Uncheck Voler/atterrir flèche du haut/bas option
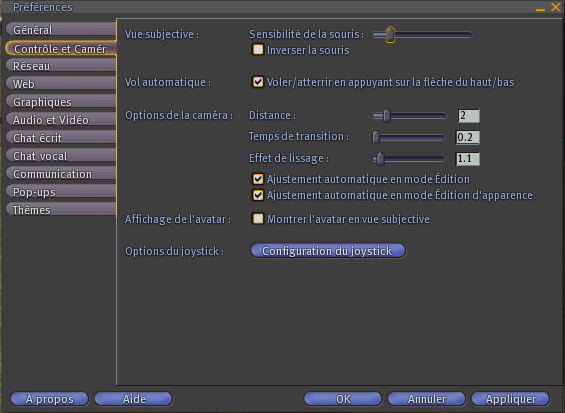565x413 pixels. tap(258, 82)
